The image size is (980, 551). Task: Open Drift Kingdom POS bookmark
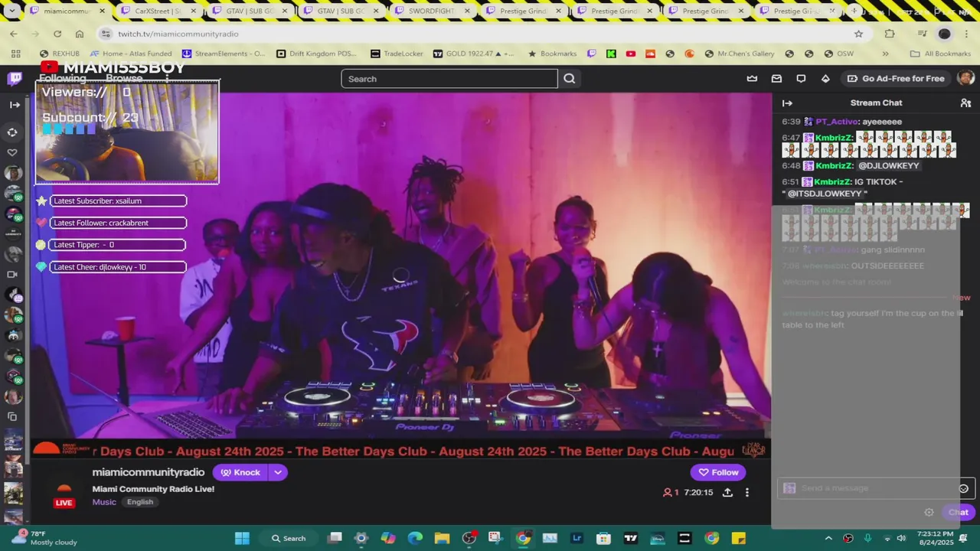pos(315,54)
